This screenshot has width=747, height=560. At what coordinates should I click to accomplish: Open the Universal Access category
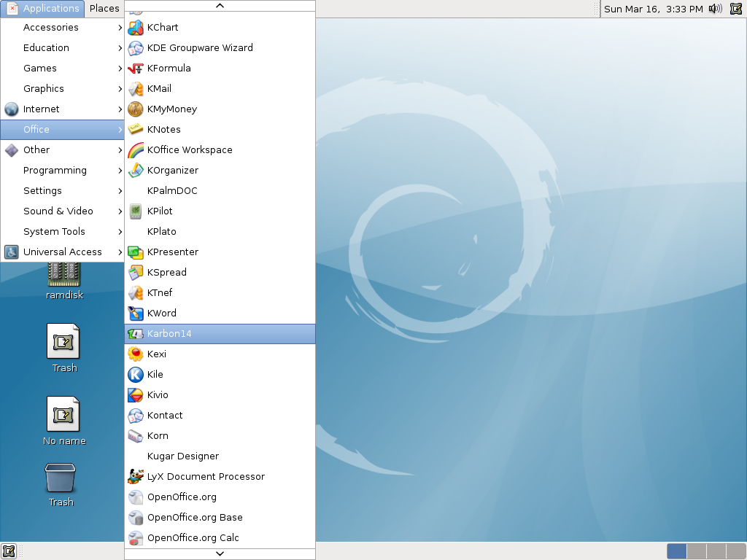[63, 252]
